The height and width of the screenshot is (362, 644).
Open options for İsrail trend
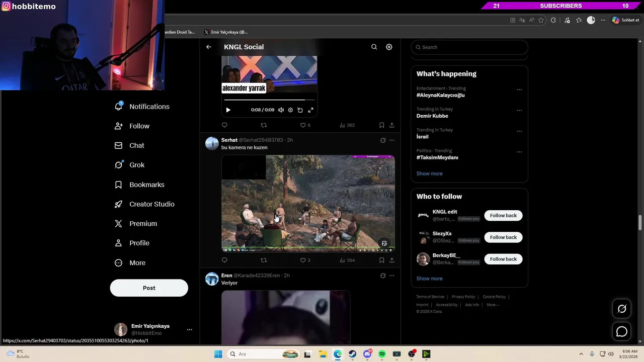point(519,131)
